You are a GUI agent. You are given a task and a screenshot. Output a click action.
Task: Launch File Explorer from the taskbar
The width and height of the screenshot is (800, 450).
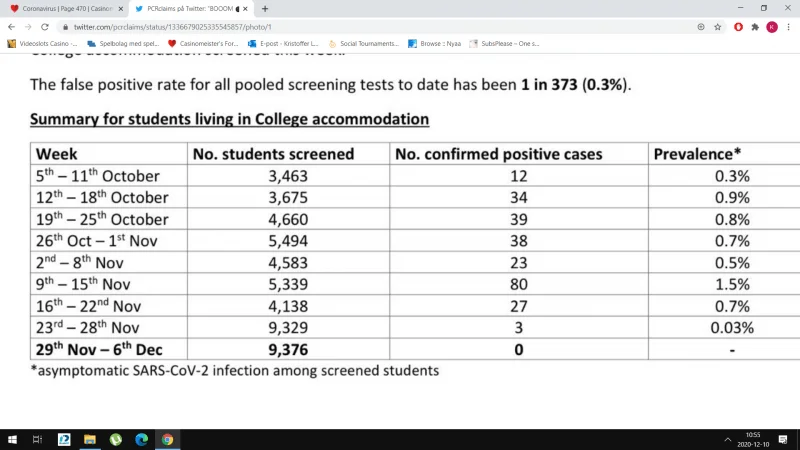pos(90,439)
